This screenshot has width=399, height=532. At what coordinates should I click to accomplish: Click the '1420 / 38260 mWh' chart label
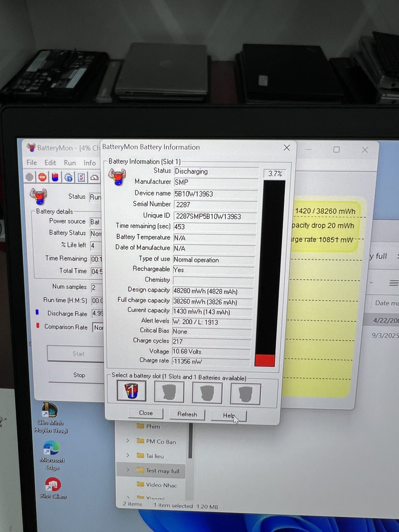pyautogui.click(x=325, y=211)
